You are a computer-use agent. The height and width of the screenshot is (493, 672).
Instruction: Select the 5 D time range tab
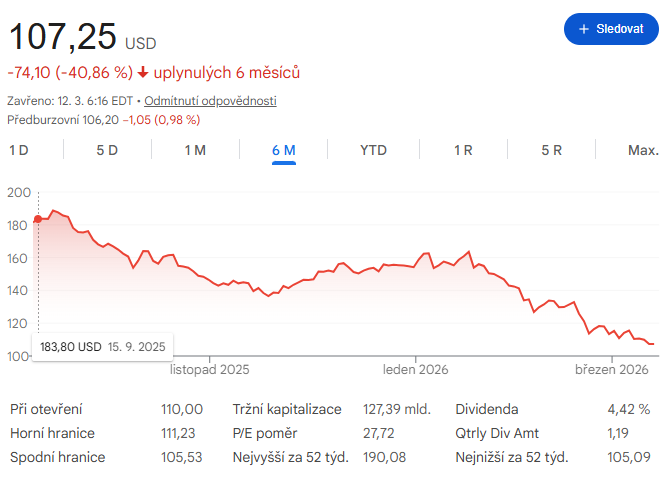(x=107, y=150)
